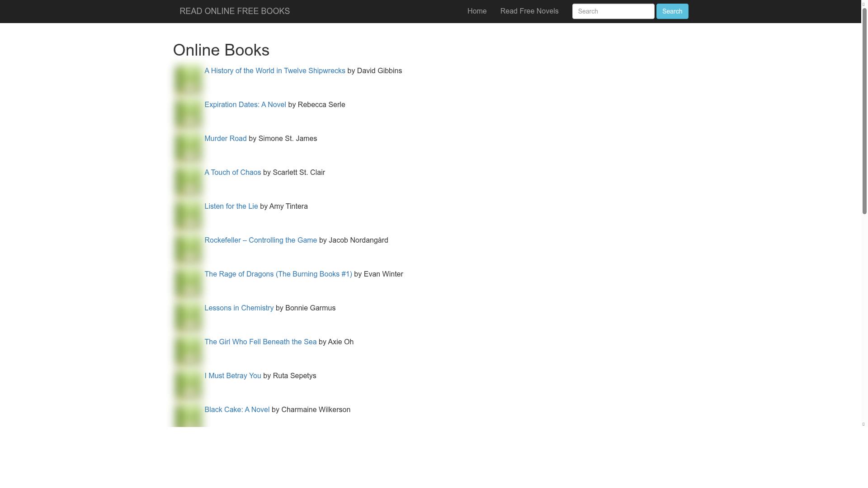Screen dimensions: 868x488
Task: Open the Murder Road cover thumbnail
Action: 188,148
